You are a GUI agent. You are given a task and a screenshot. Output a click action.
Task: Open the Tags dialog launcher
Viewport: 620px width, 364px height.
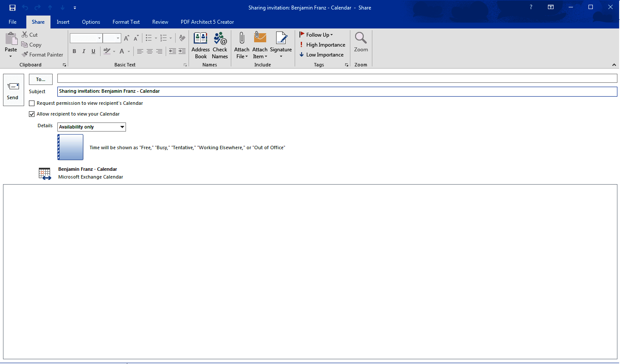pos(346,65)
